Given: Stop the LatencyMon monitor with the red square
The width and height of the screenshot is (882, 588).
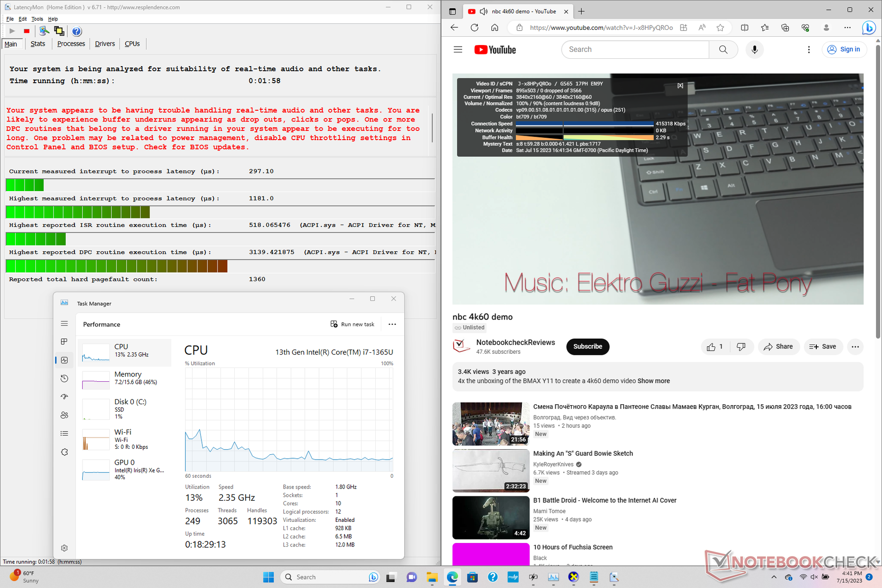Looking at the screenshot, I should point(27,31).
